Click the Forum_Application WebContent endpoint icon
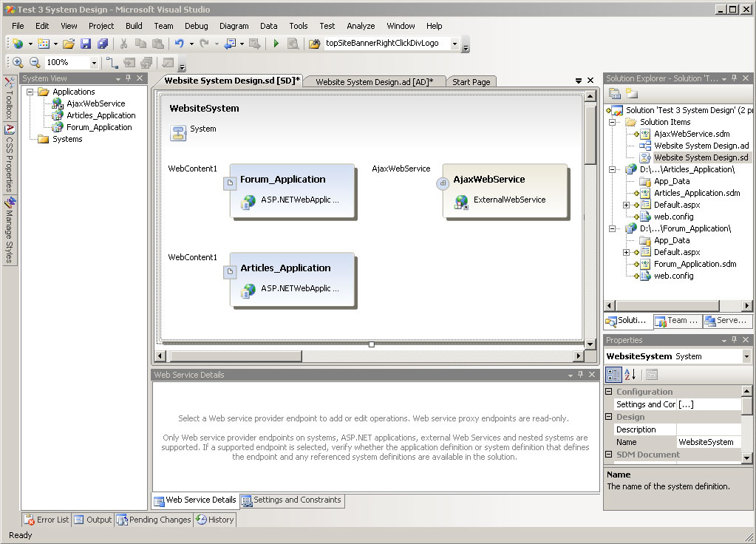 pyautogui.click(x=230, y=183)
